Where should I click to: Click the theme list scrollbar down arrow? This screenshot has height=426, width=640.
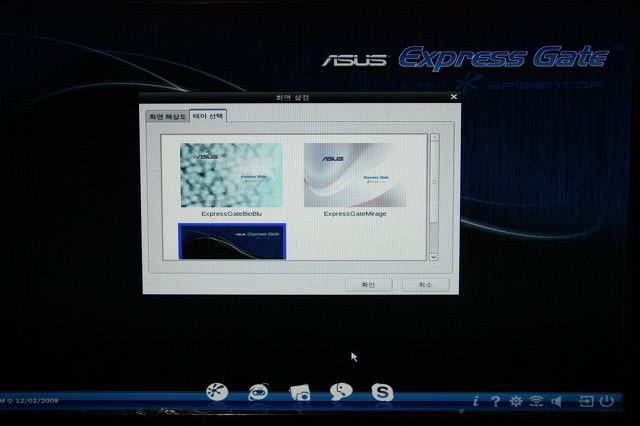click(434, 257)
